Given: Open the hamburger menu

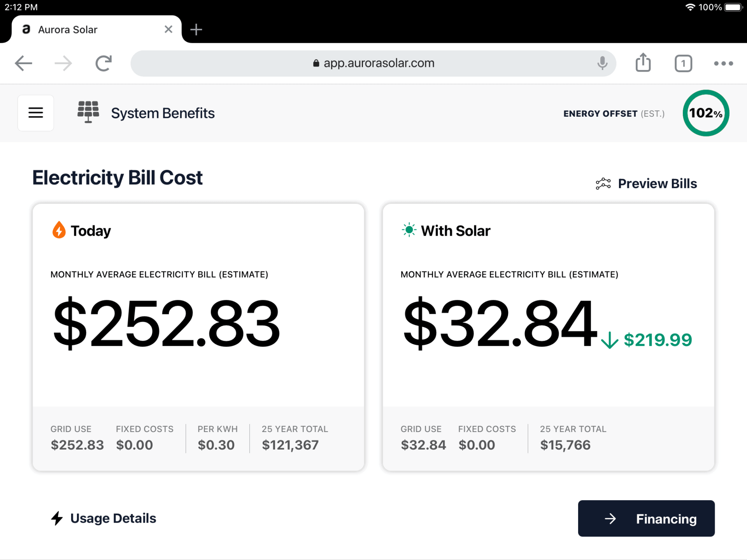Looking at the screenshot, I should click(35, 113).
